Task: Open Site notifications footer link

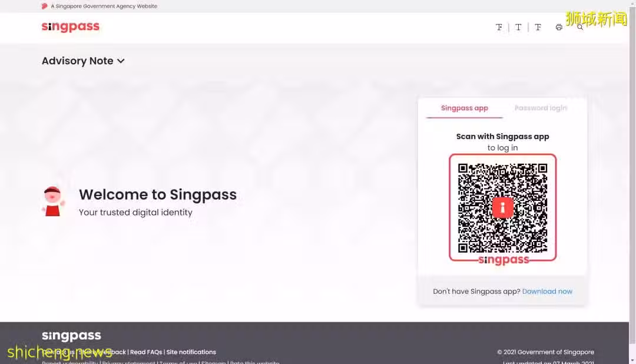Action: [191, 352]
